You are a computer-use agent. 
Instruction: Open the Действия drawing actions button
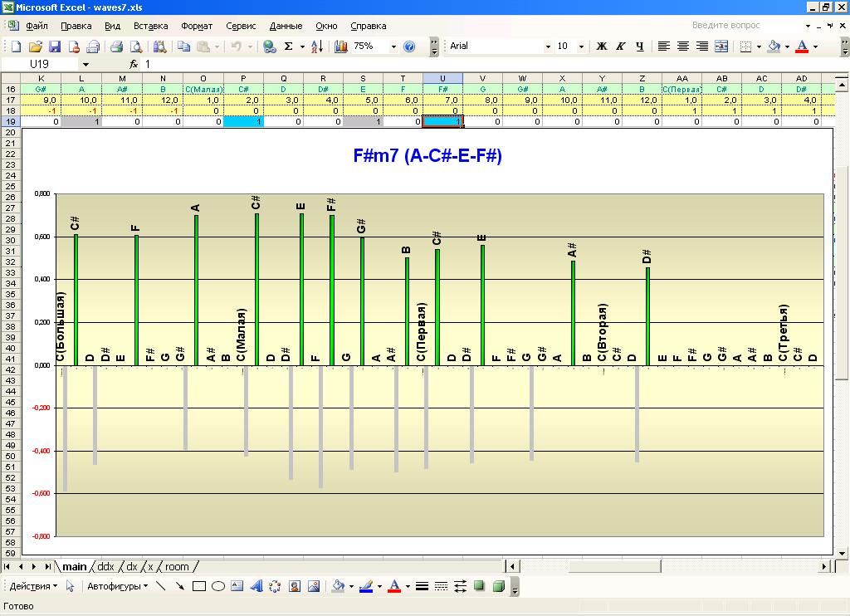[33, 586]
